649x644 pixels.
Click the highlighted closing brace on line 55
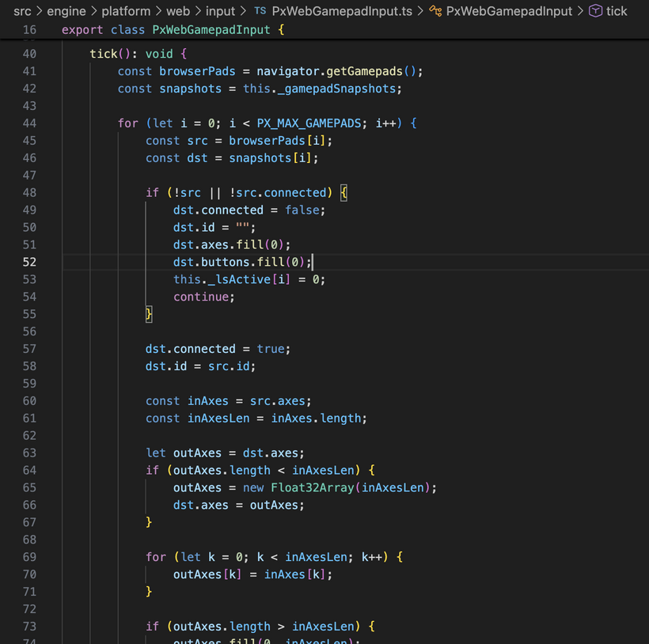click(x=149, y=314)
